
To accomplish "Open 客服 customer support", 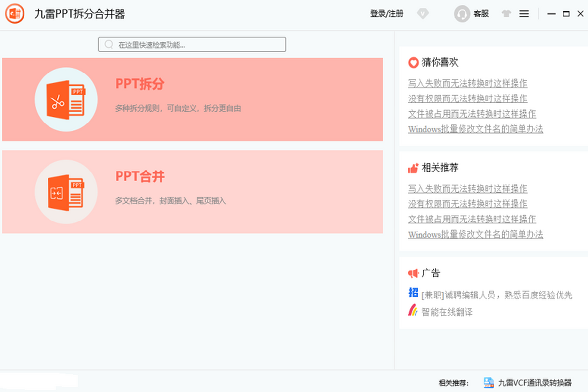I will (x=481, y=14).
